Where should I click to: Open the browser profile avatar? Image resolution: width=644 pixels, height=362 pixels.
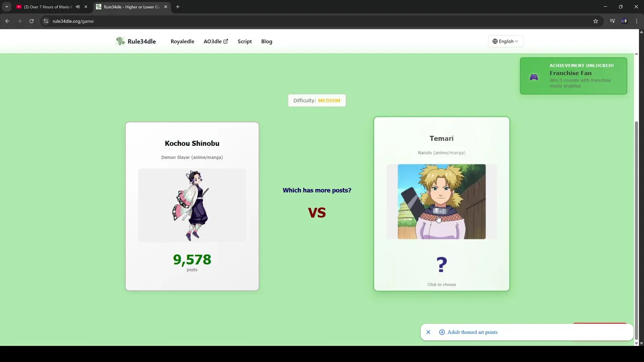(x=624, y=21)
